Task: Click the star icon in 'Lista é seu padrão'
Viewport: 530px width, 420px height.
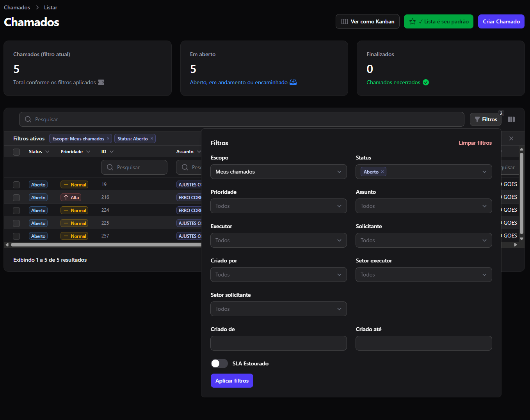Action: pyautogui.click(x=413, y=21)
